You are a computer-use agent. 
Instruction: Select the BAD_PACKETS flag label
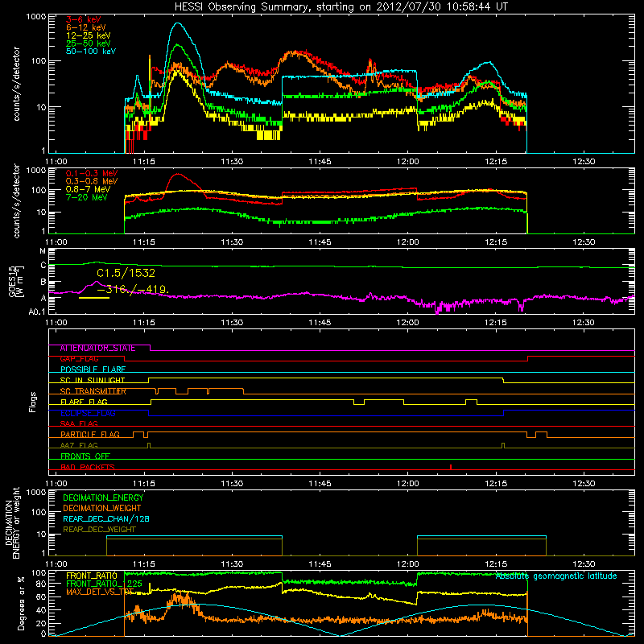tap(88, 468)
